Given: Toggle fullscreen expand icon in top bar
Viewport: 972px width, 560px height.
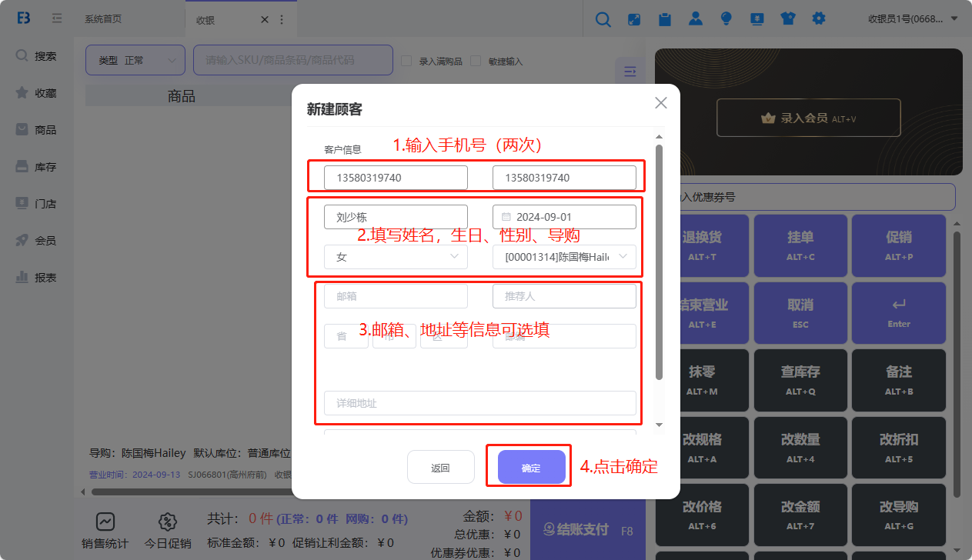Looking at the screenshot, I should [634, 19].
